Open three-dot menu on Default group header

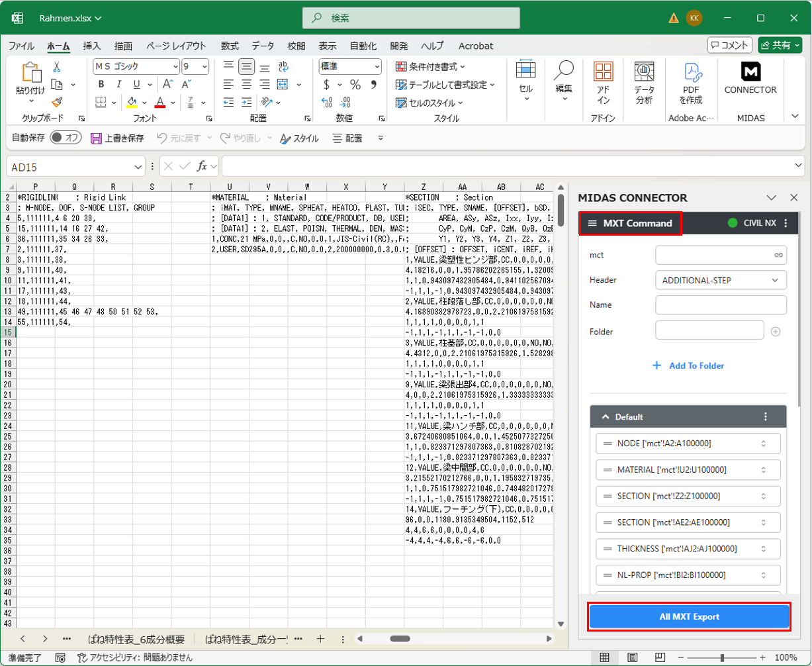pos(766,417)
